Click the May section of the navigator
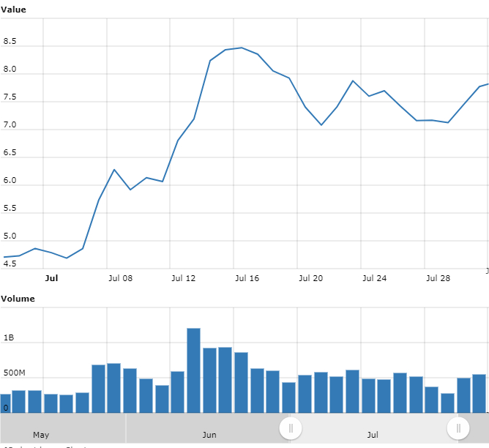Viewport: 489px width, 448px height. click(63, 428)
